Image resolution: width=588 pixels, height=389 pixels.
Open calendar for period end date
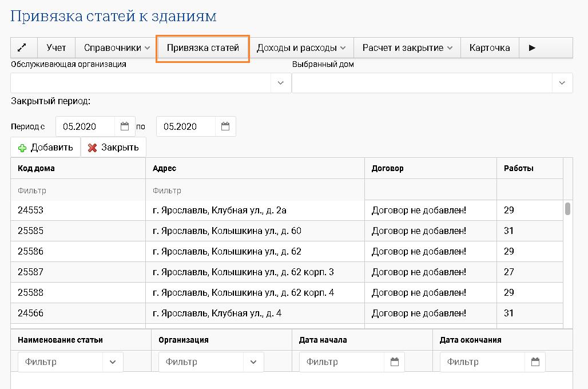click(225, 126)
